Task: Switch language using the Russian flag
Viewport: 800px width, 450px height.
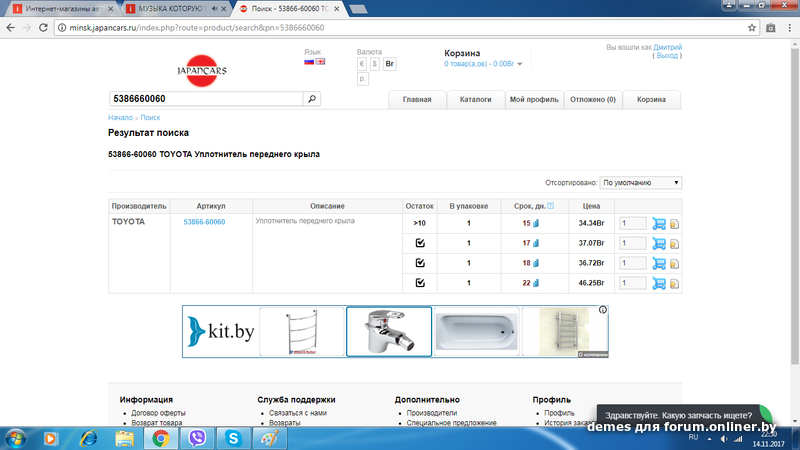Action: 309,62
